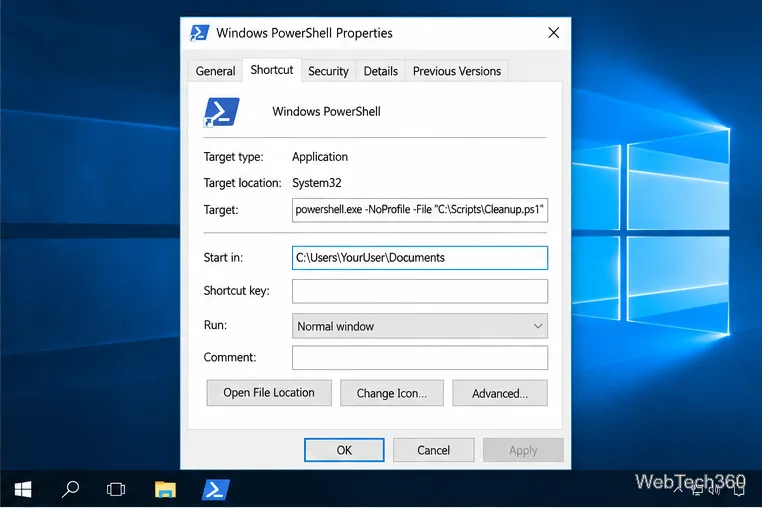Viewport: 762px width, 508px height.
Task: Click the 'System32' target location value
Action: pyautogui.click(x=317, y=183)
